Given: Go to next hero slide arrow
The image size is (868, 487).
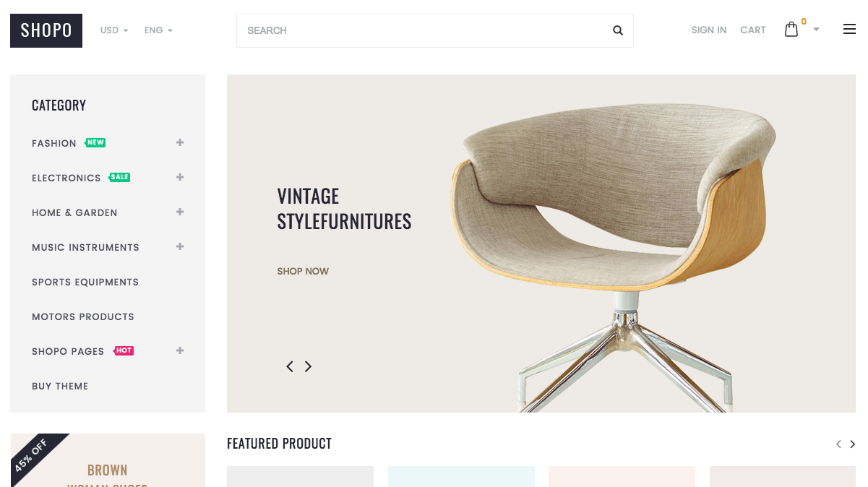Looking at the screenshot, I should 308,366.
